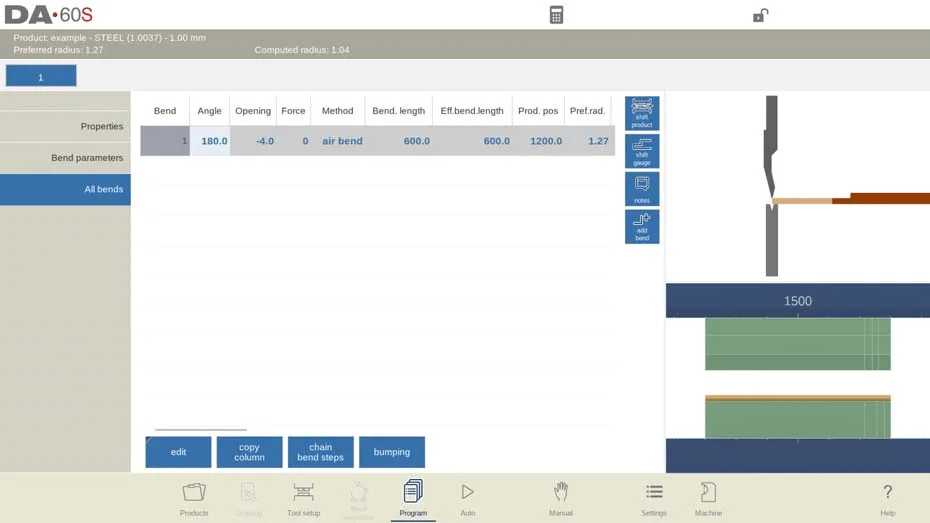This screenshot has height=523, width=930.
Task: Toggle the padlock lock icon
Action: click(x=760, y=15)
